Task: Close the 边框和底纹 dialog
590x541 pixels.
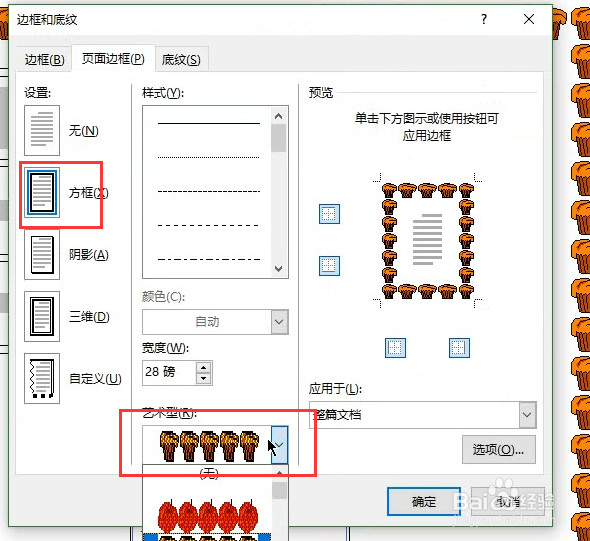Action: 529,19
